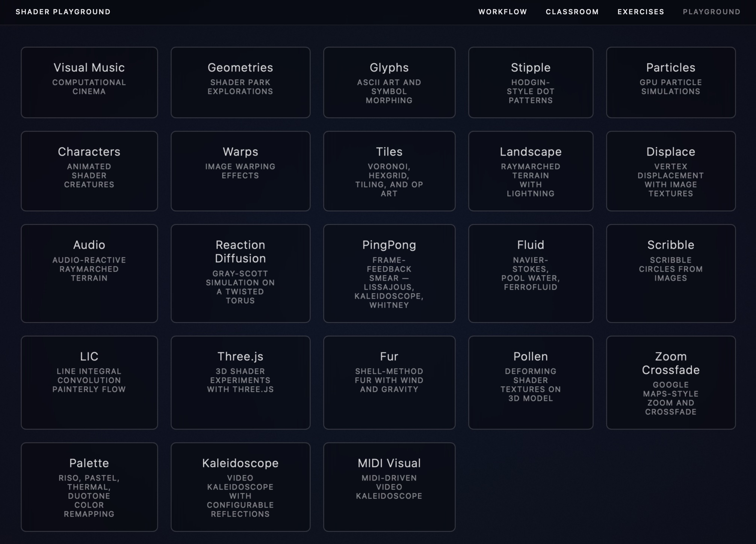756x544 pixels.
Task: Open the Tiles Voronoi card
Action: tap(389, 171)
